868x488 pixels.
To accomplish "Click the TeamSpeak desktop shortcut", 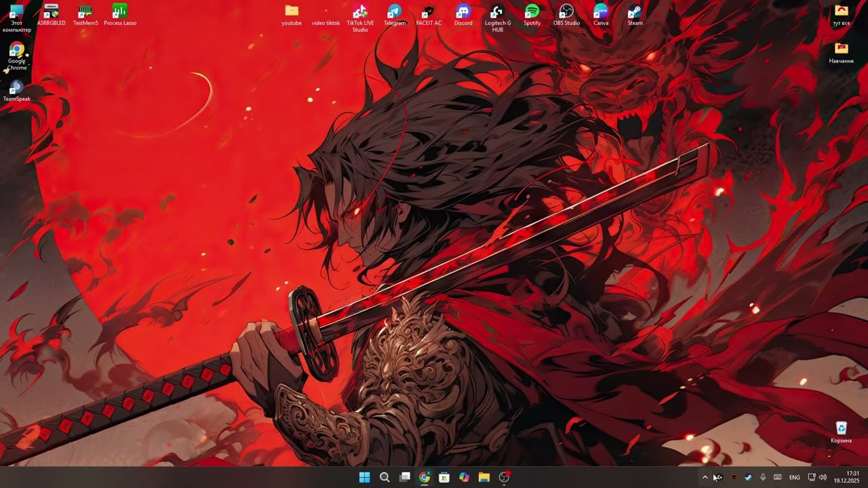I will pos(16,91).
